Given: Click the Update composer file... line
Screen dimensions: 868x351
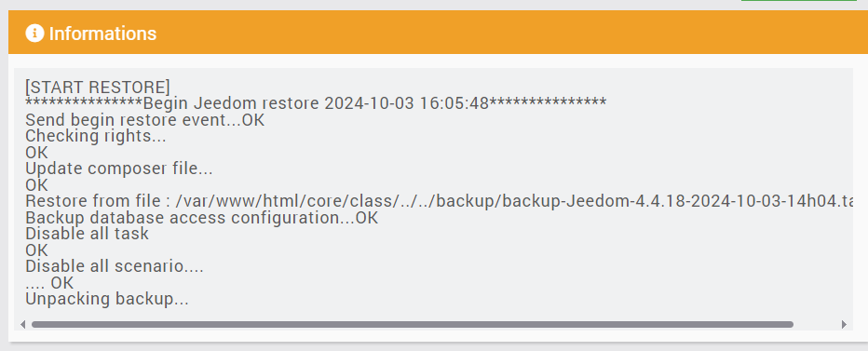Looking at the screenshot, I should 119,169.
